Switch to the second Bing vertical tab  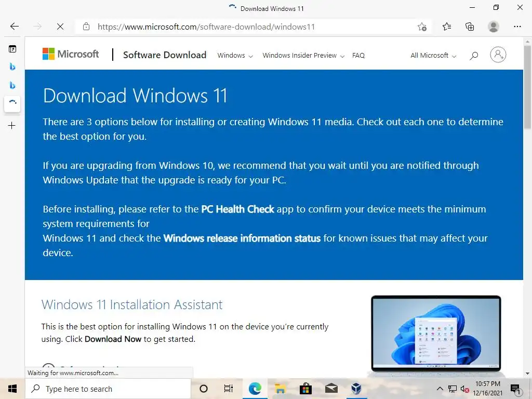pos(12,85)
